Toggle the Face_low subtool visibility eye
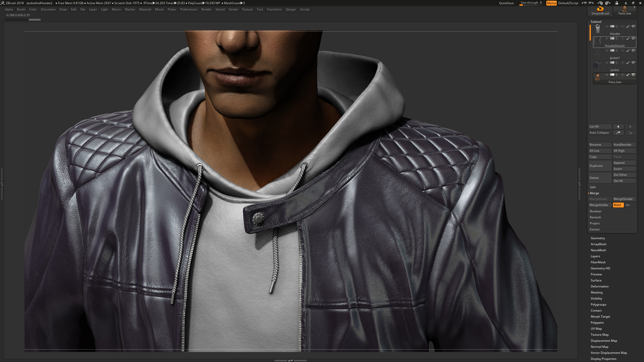 pyautogui.click(x=634, y=75)
